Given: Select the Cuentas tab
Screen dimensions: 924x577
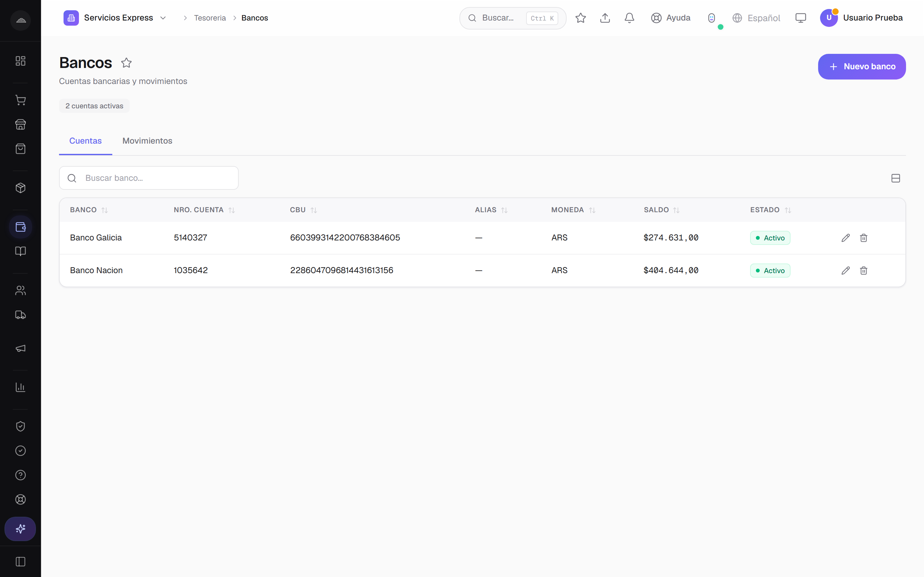Looking at the screenshot, I should 86,141.
